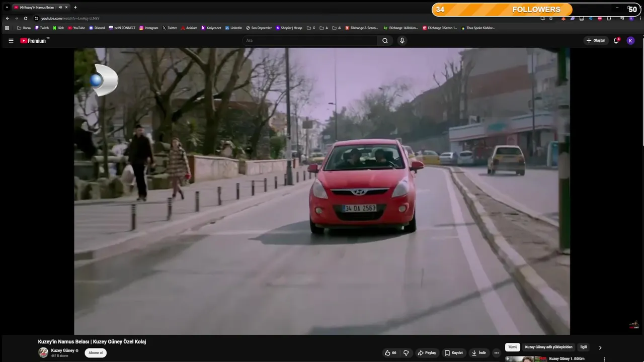Viewport: 644px width, 362px height.
Task: Open the EXchange 2. Sezon bookmark
Action: pyautogui.click(x=361, y=28)
